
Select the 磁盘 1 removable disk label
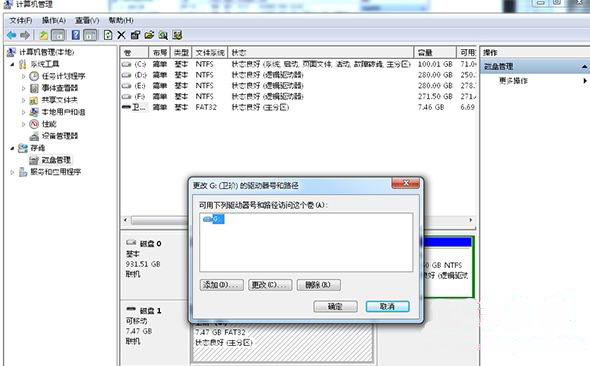[x=151, y=311]
